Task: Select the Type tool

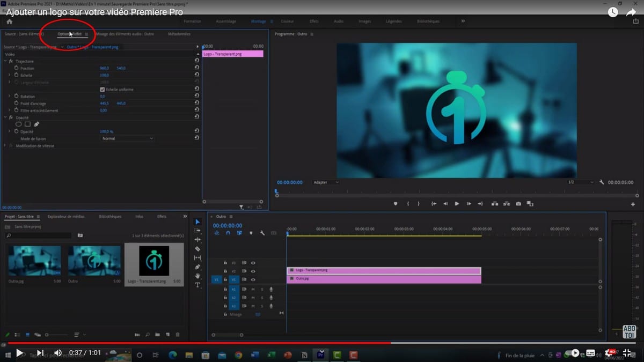Action: pyautogui.click(x=197, y=285)
